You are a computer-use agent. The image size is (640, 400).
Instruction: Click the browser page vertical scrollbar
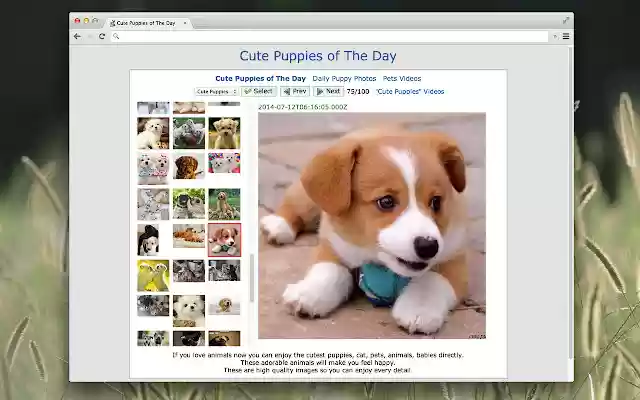click(x=571, y=202)
